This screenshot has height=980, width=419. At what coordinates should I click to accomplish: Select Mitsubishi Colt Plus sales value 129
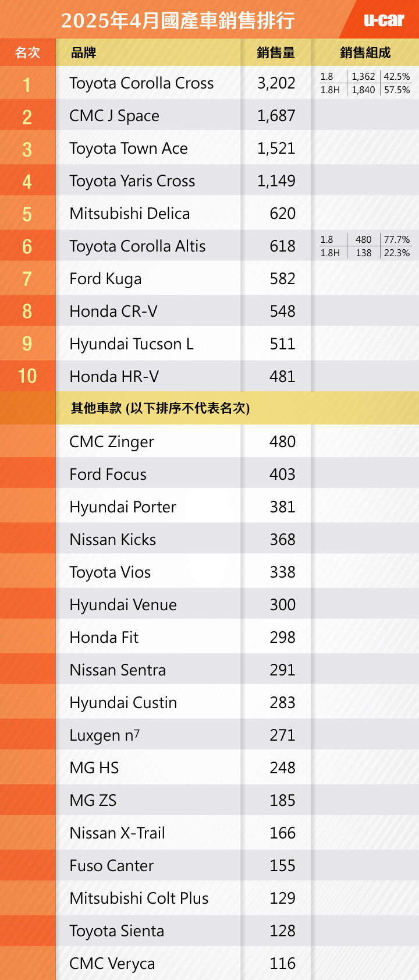click(x=282, y=898)
